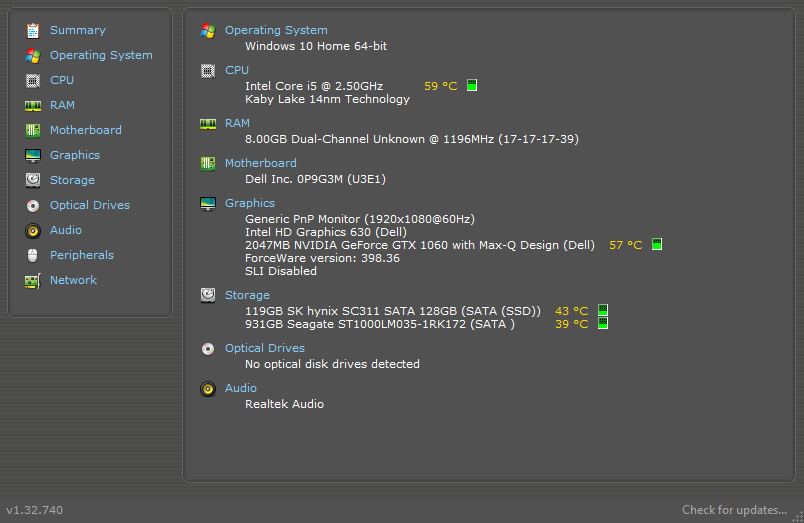Select Optical Drives in the sidebar
Screen dimensions: 804x523
(x=89, y=205)
